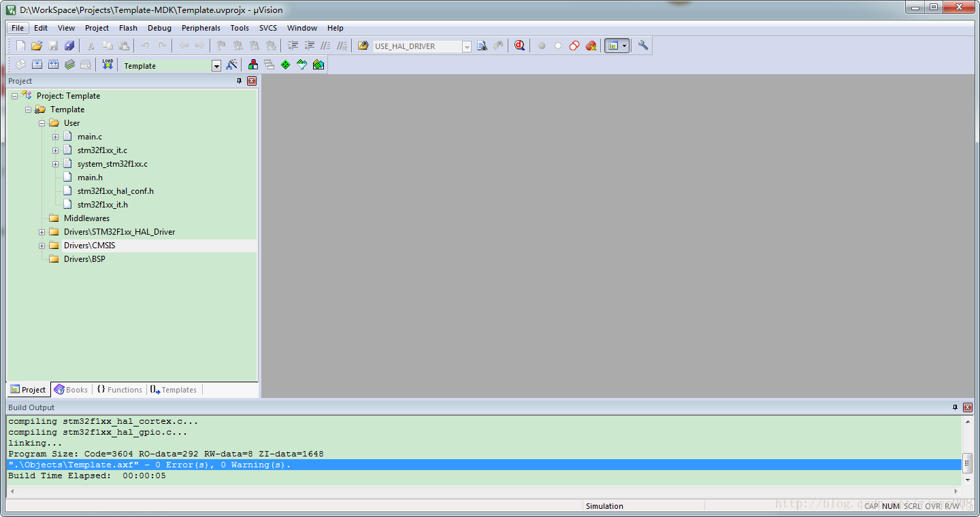The image size is (980, 517).
Task: Click the Save All toolbar icon
Action: click(x=69, y=46)
